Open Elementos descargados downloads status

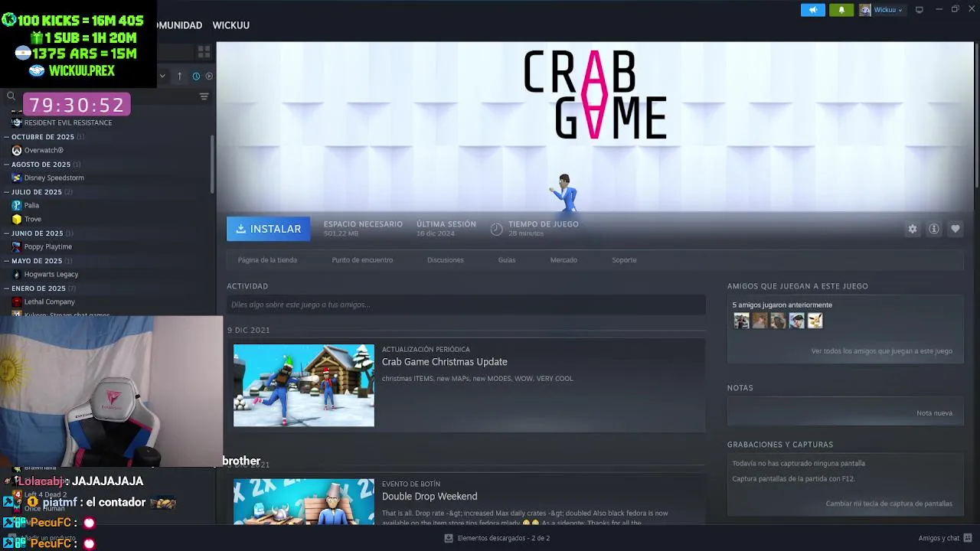[x=497, y=538]
